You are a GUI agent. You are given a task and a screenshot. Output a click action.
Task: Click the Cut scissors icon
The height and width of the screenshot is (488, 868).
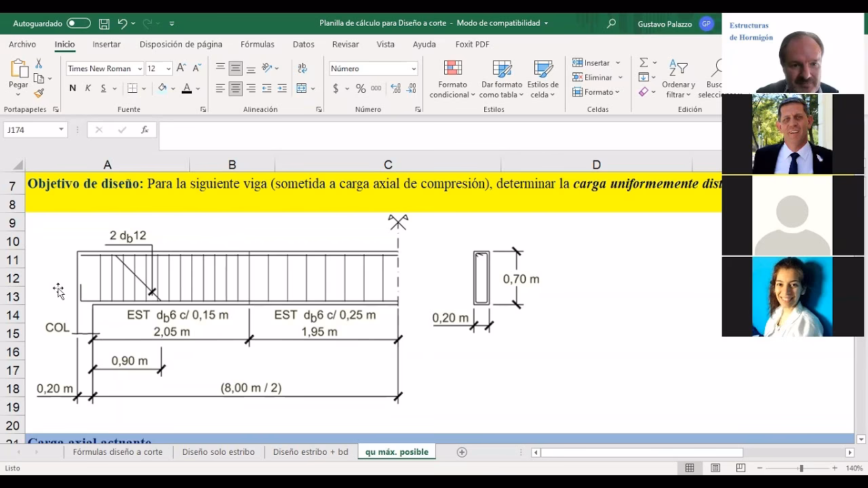[x=39, y=63]
